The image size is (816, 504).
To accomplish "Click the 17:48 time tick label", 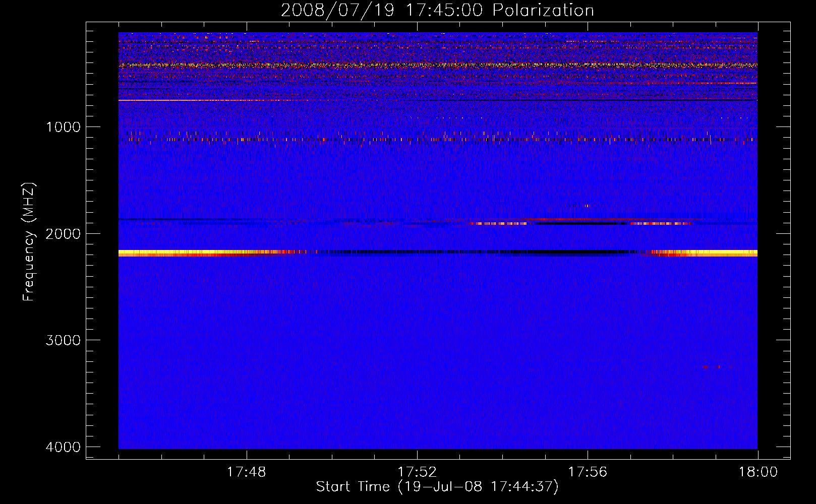I will pos(247,472).
